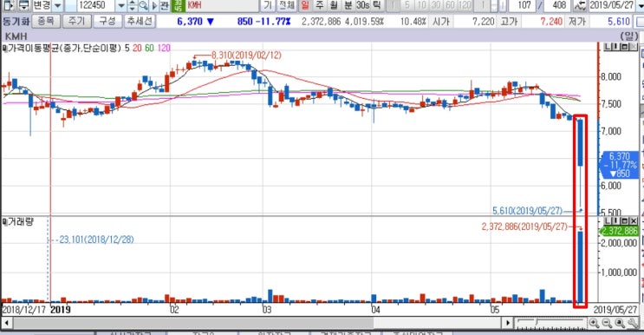
Task: Switch to 틱 tick chart
Action: coord(377,5)
